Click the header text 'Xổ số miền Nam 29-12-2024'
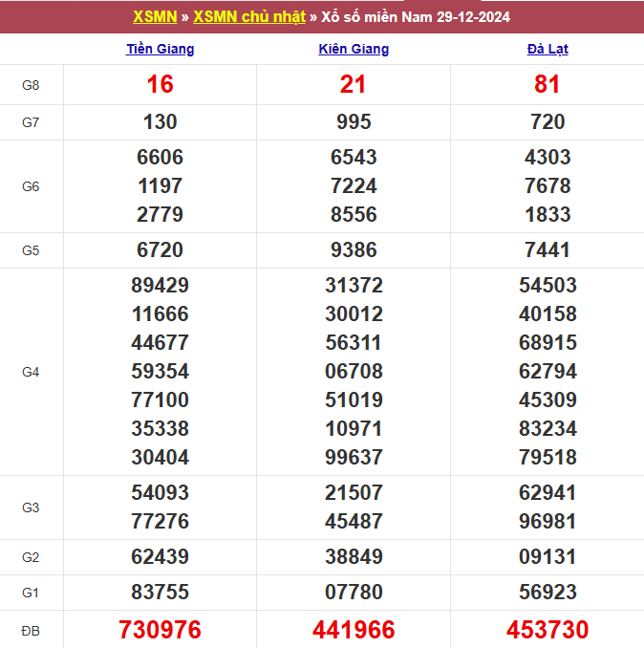The width and height of the screenshot is (644, 648). [418, 17]
